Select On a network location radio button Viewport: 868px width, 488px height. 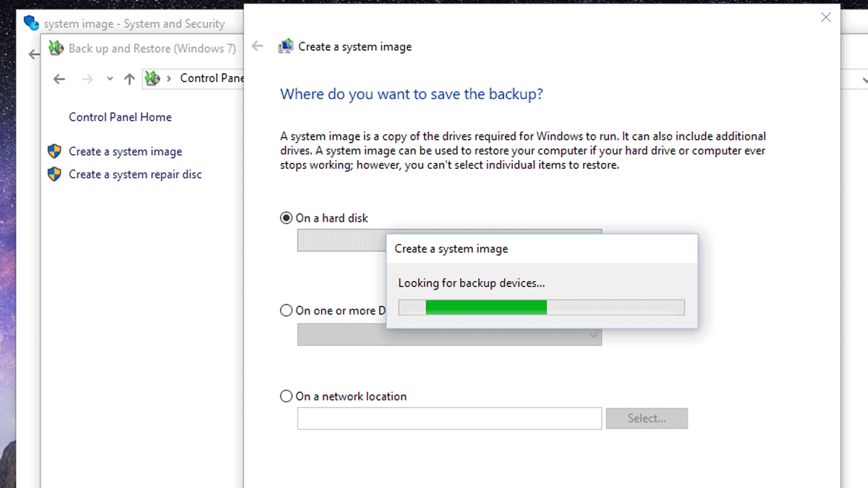(286, 396)
